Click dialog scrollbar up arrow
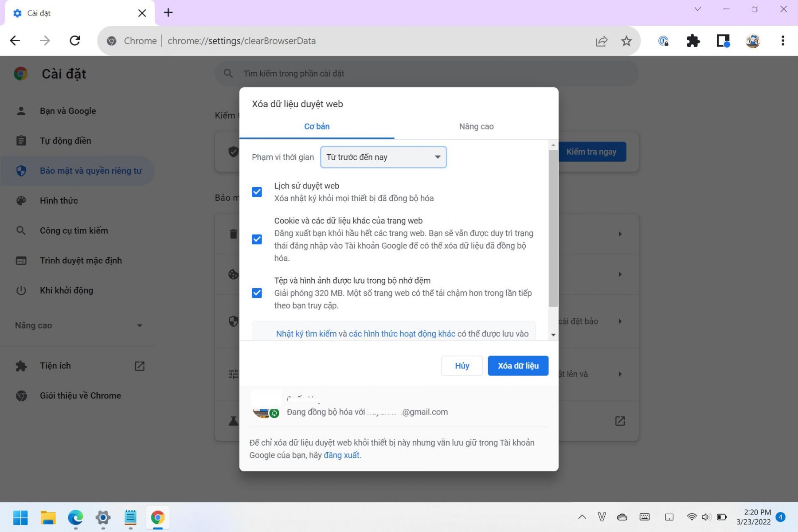Image resolution: width=798 pixels, height=532 pixels. (553, 145)
